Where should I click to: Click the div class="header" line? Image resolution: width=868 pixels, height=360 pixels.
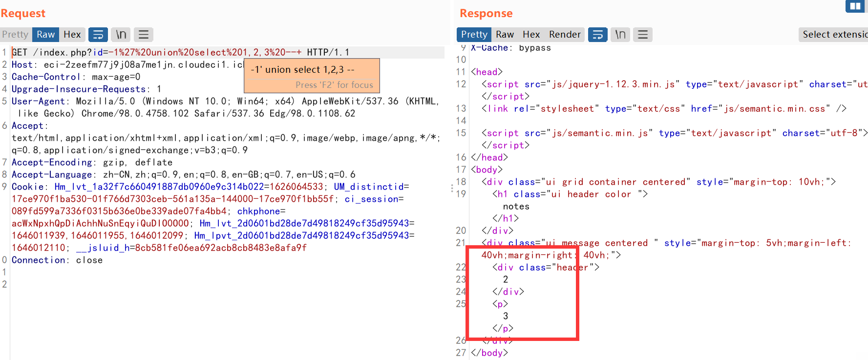(546, 267)
